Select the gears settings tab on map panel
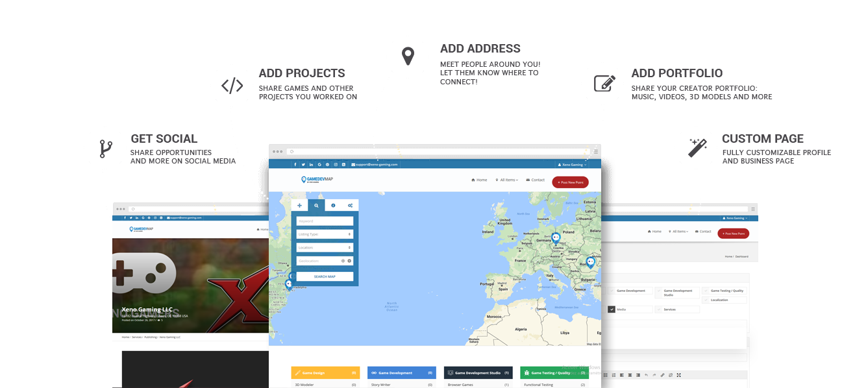 tap(350, 205)
